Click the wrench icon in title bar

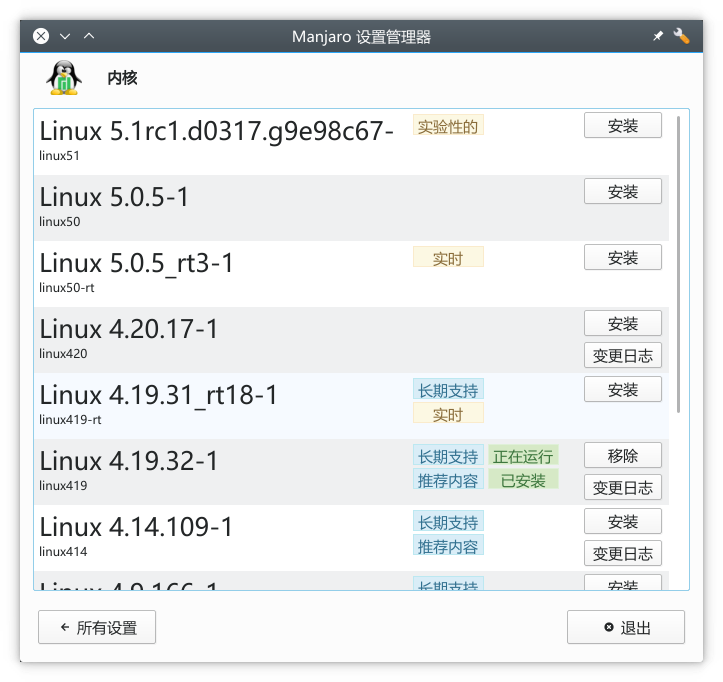681,36
